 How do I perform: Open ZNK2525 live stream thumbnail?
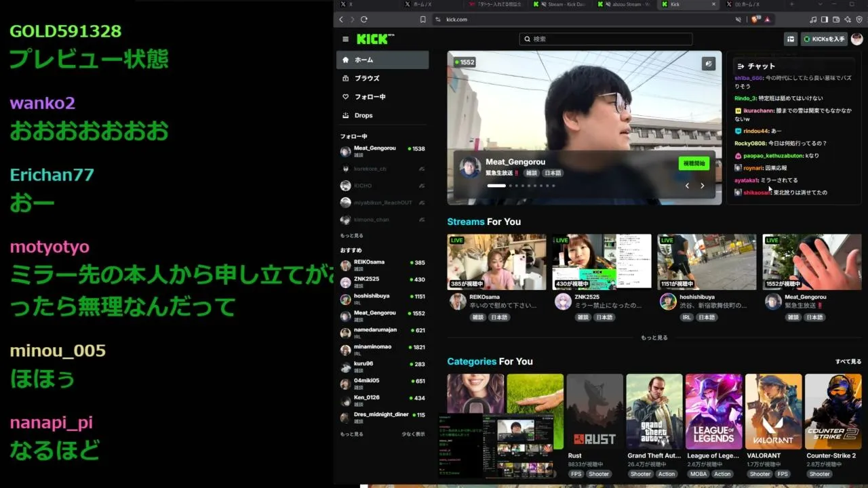(602, 262)
